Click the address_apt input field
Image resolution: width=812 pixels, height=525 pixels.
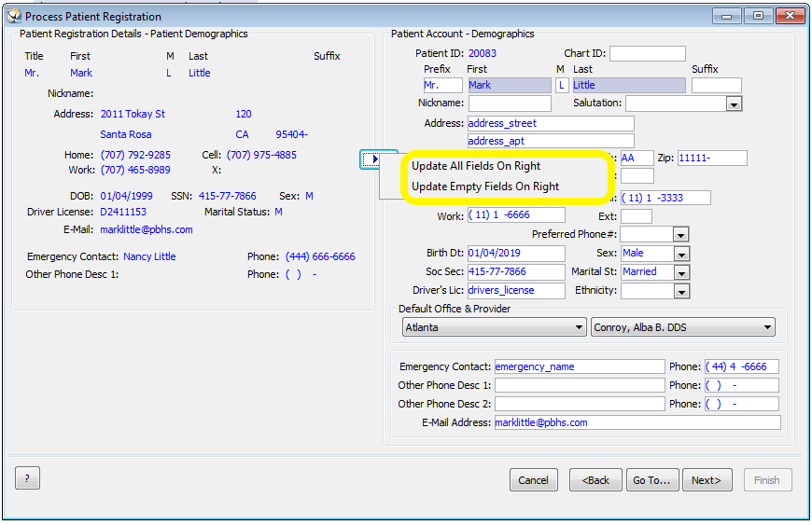coord(551,141)
